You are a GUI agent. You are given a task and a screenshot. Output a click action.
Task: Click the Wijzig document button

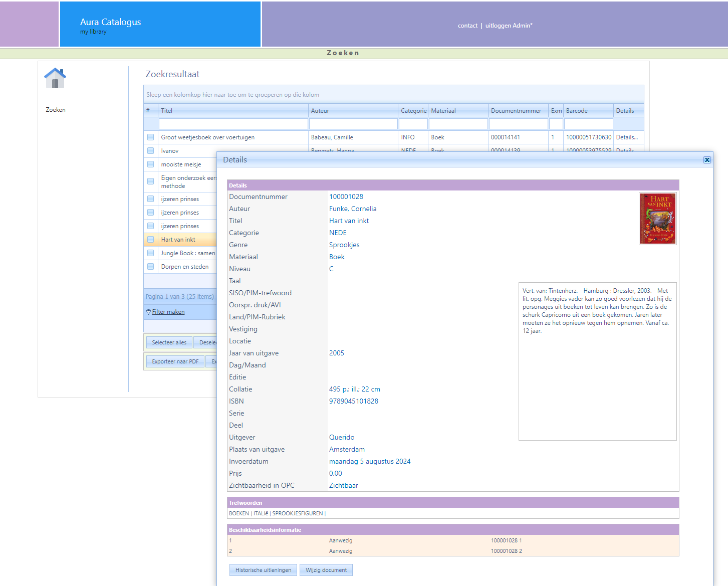(x=326, y=570)
